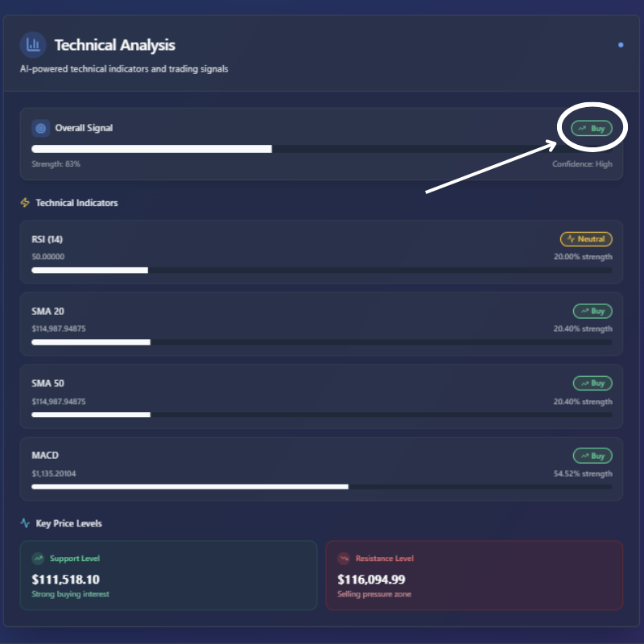The height and width of the screenshot is (644, 644).
Task: Click the MACD Buy badge
Action: click(x=592, y=456)
